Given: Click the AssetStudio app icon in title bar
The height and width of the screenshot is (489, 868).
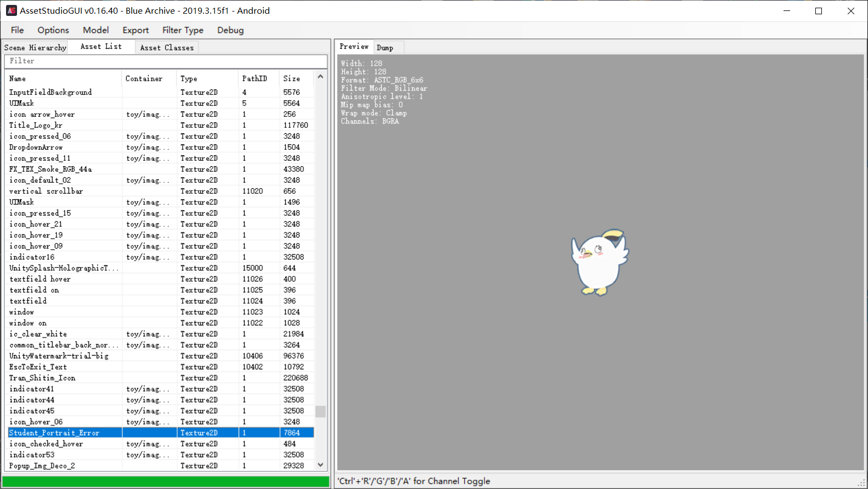Looking at the screenshot, I should [x=11, y=10].
